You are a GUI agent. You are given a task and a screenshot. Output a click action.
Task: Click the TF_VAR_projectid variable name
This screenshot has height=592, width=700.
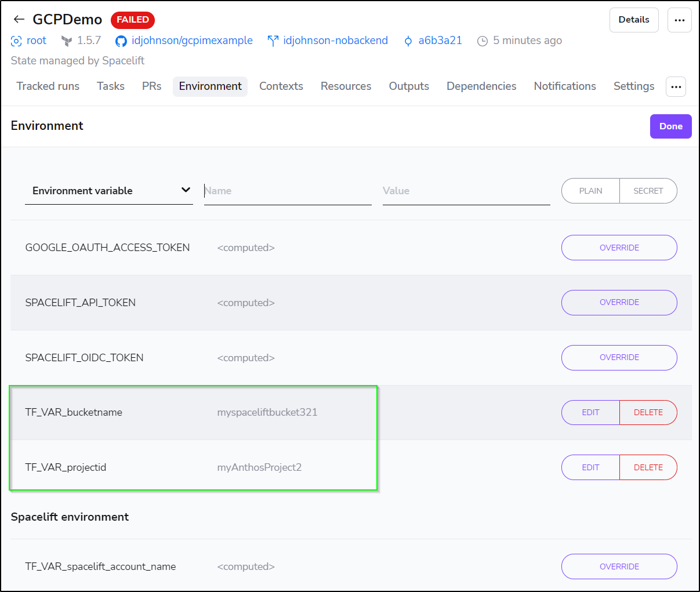(66, 467)
